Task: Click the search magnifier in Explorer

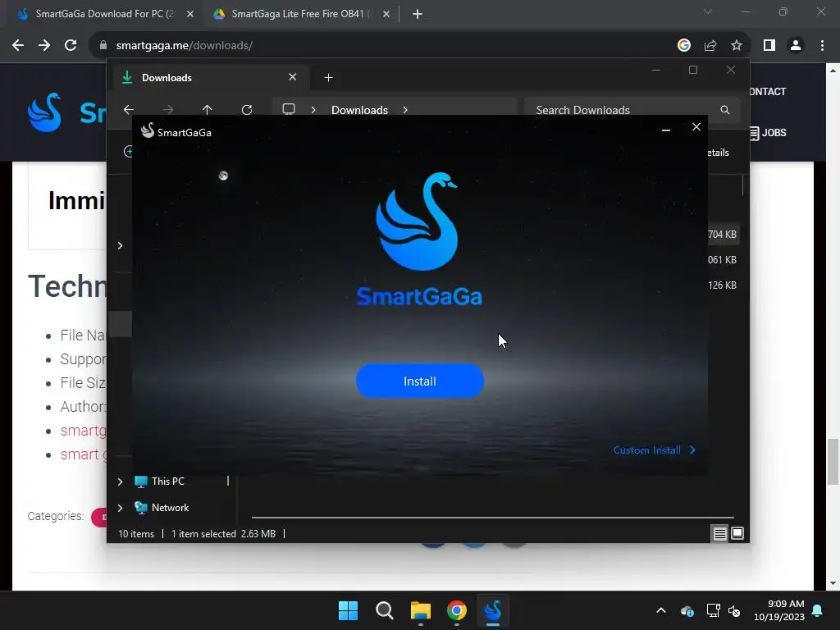Action: pos(725,110)
